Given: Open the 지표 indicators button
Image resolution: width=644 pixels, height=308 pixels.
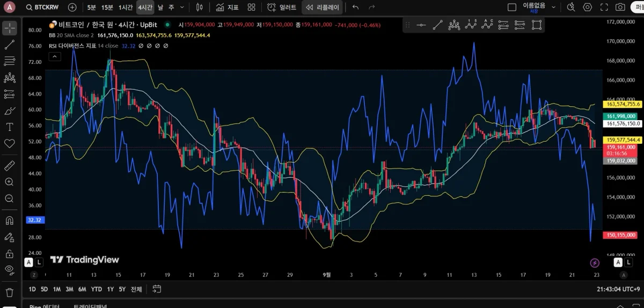Looking at the screenshot, I should [227, 8].
